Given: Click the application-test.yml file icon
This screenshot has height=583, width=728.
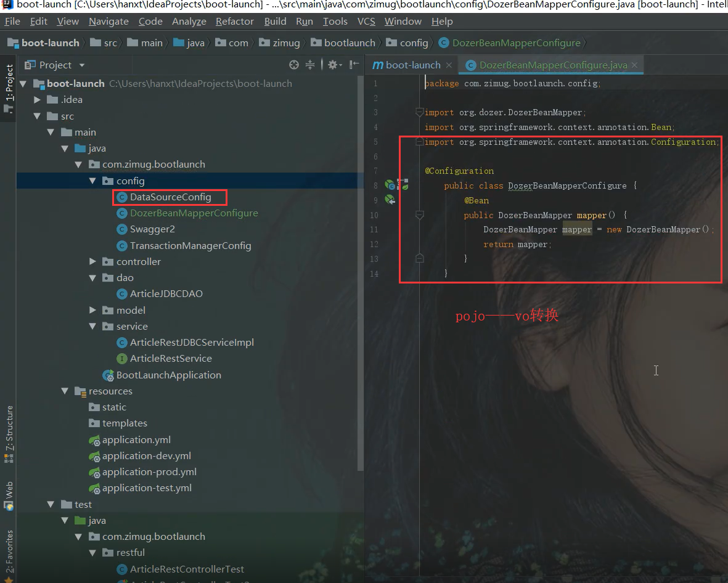Looking at the screenshot, I should click(94, 488).
